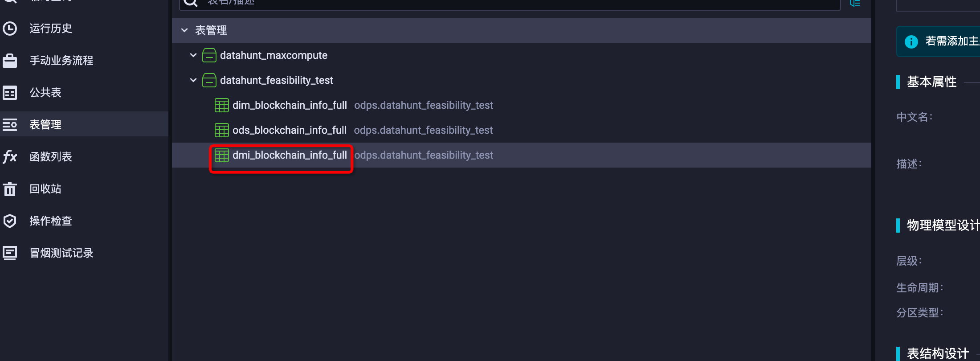This screenshot has width=980, height=361.
Task: Click the teal icon right of the search box
Action: pyautogui.click(x=854, y=3)
